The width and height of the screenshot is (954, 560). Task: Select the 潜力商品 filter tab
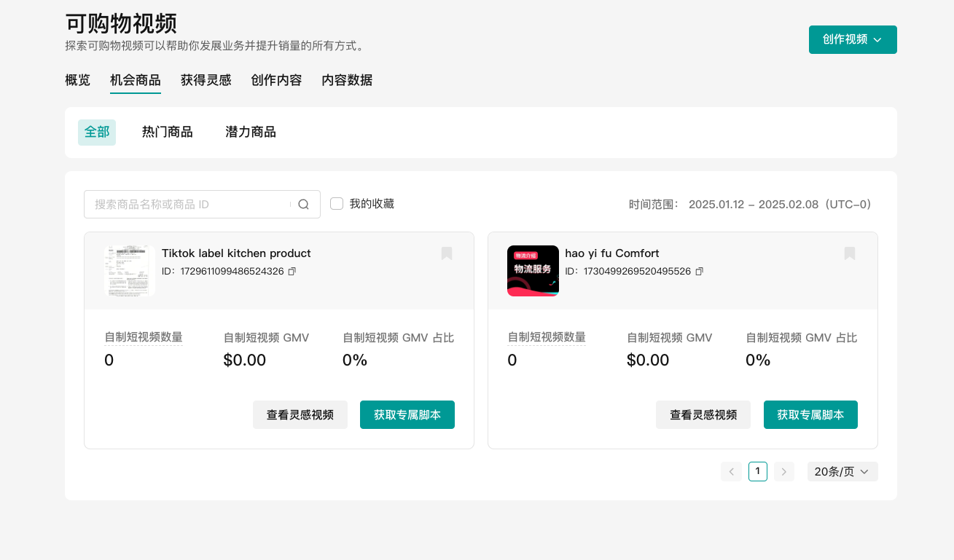coord(250,132)
